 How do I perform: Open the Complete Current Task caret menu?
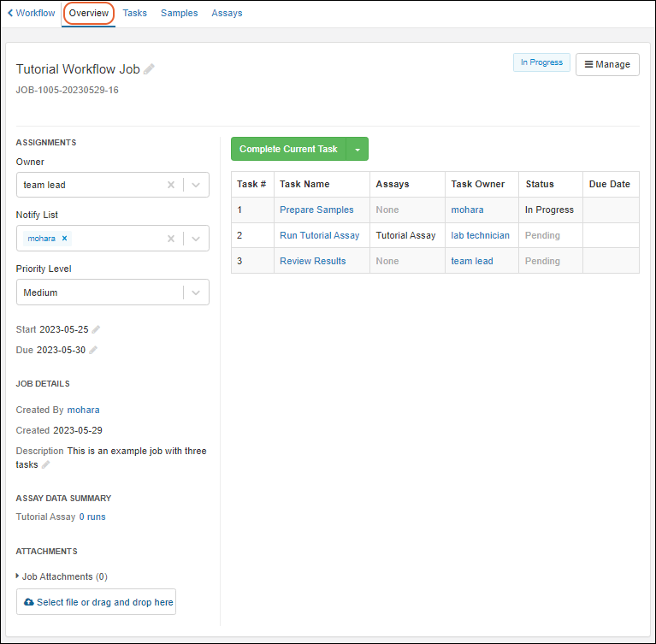[x=358, y=149]
